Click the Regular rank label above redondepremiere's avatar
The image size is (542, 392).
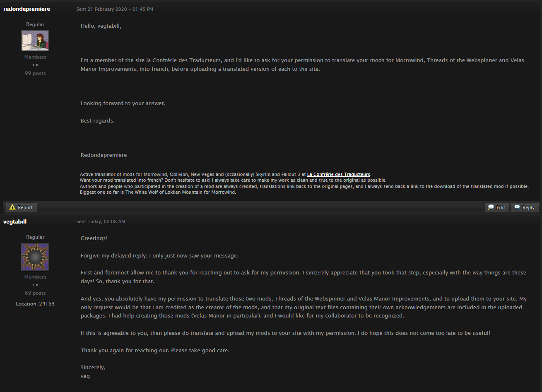click(35, 24)
